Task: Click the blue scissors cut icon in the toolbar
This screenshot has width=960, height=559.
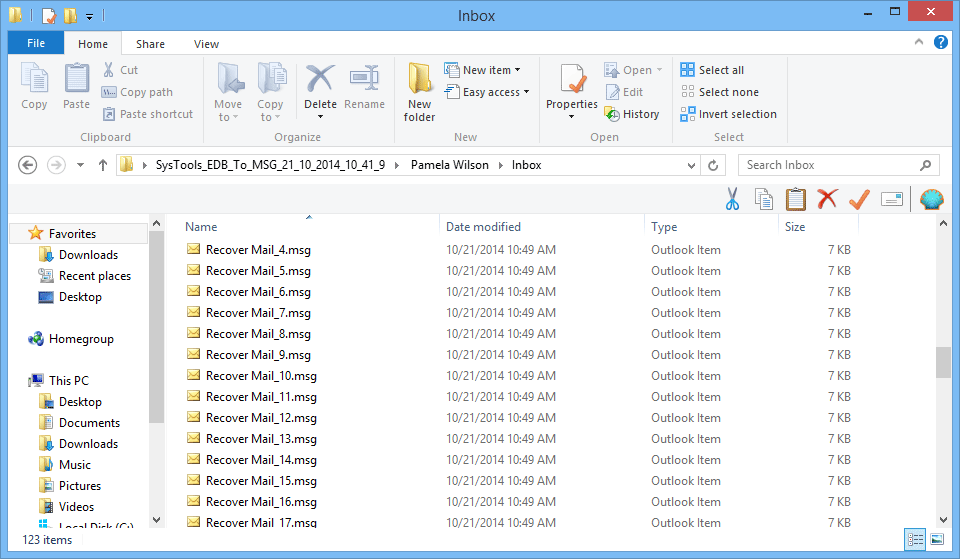Action: (732, 199)
